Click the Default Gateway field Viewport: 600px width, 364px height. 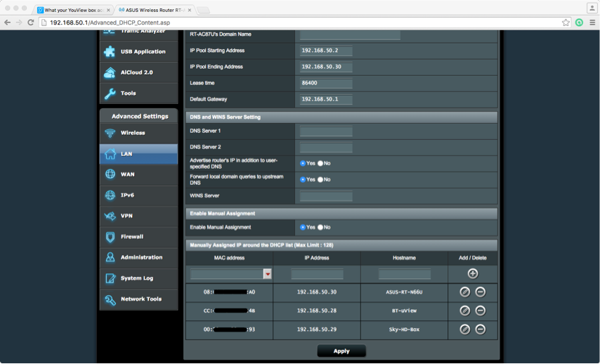coord(325,100)
